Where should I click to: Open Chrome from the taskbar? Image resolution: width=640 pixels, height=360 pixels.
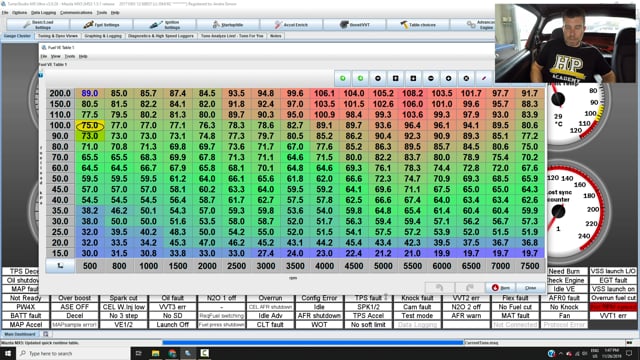172,353
